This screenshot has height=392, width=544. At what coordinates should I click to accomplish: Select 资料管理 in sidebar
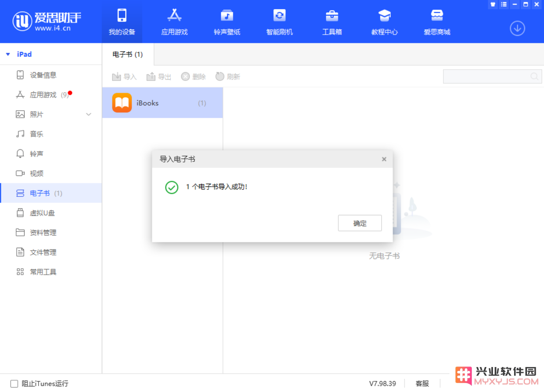[51, 233]
